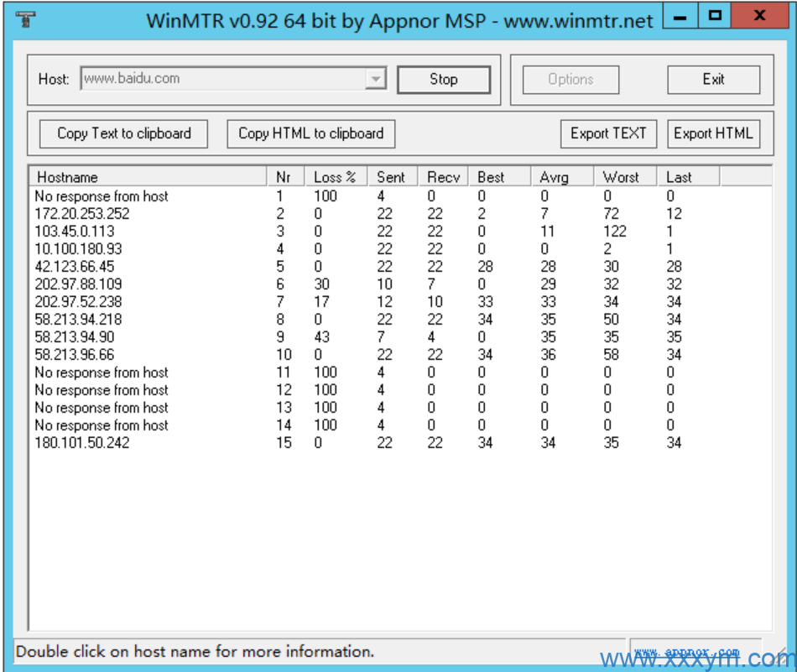Click the Avrg column header
Image resolution: width=797 pixels, height=672 pixels.
562,177
